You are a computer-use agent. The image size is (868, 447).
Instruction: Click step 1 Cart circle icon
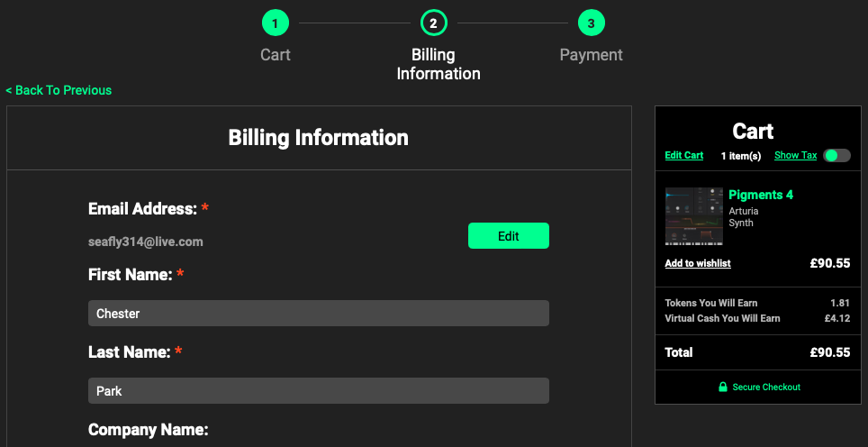(276, 23)
